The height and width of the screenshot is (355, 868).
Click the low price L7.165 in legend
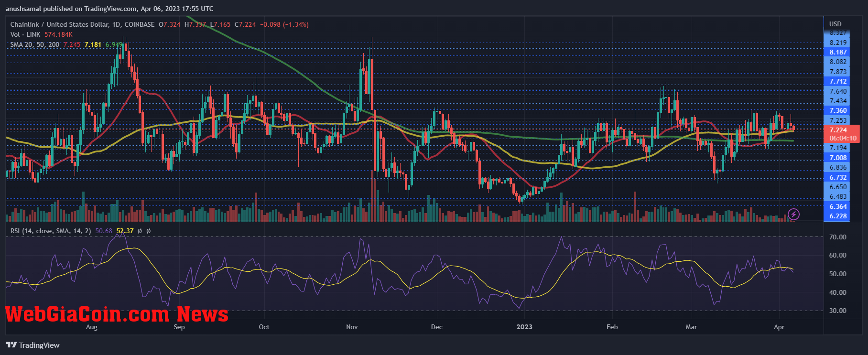220,24
